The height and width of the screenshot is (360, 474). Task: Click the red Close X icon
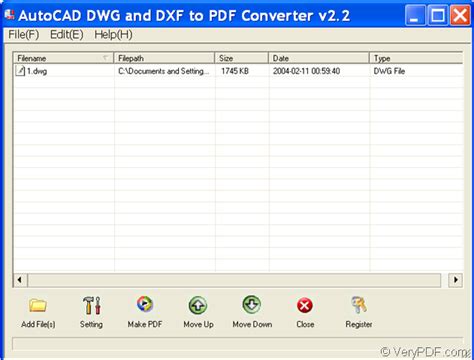point(305,305)
